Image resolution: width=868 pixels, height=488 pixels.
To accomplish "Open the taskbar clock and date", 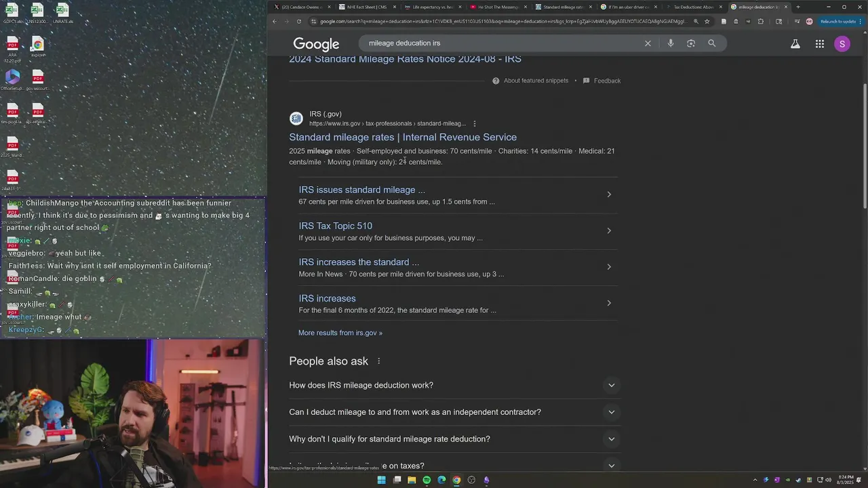I will pyautogui.click(x=846, y=480).
